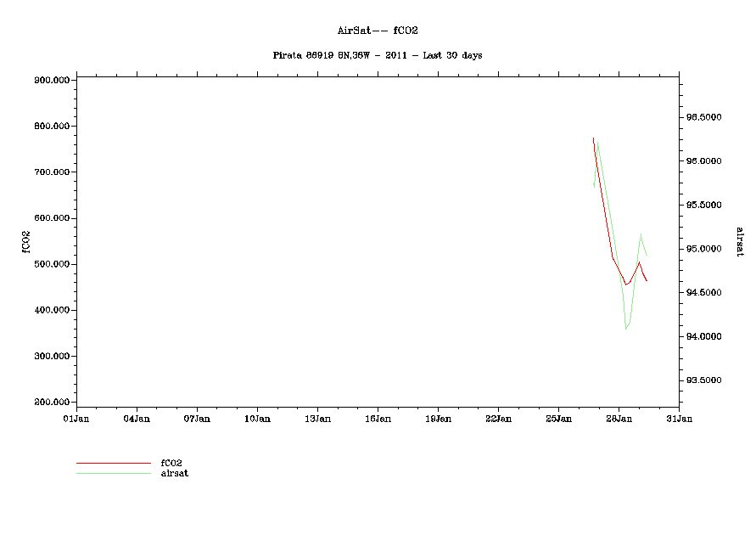Click the airsat legend text label
Screen dimensions: 756x535
174,473
